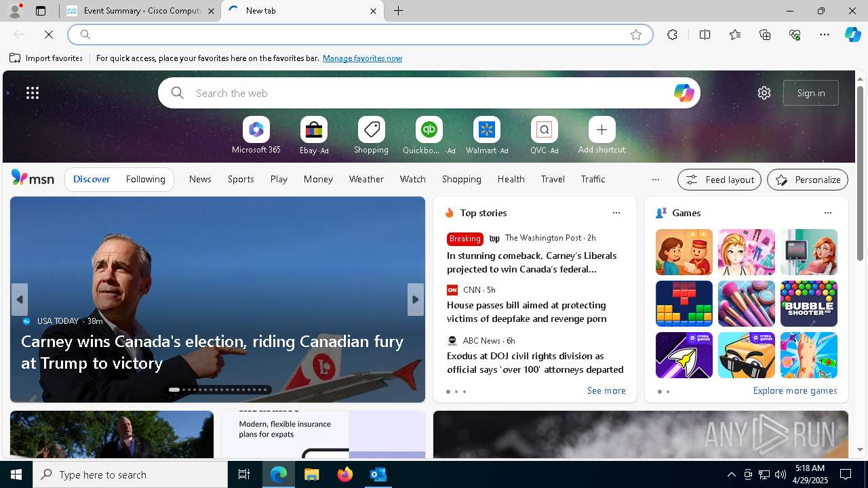Go to the MSN logo home

pos(33,178)
